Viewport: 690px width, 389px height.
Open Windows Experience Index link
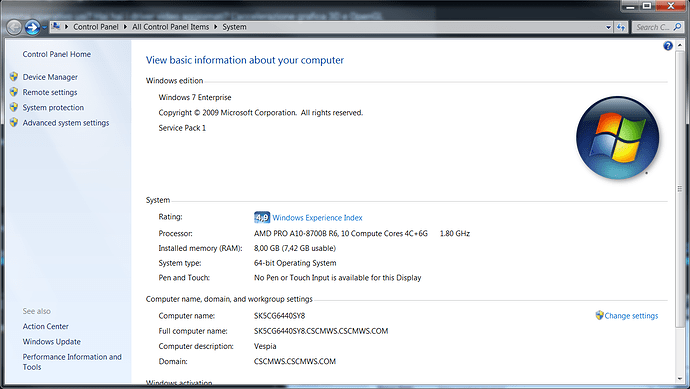pos(317,218)
